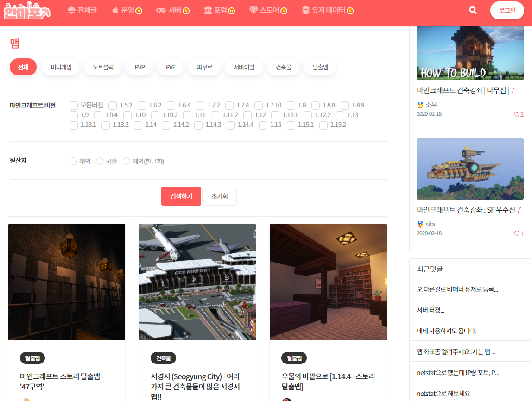Click the 건축물 tag on 서경시 card
Image resolution: width=532 pixels, height=401 pixels.
164,358
